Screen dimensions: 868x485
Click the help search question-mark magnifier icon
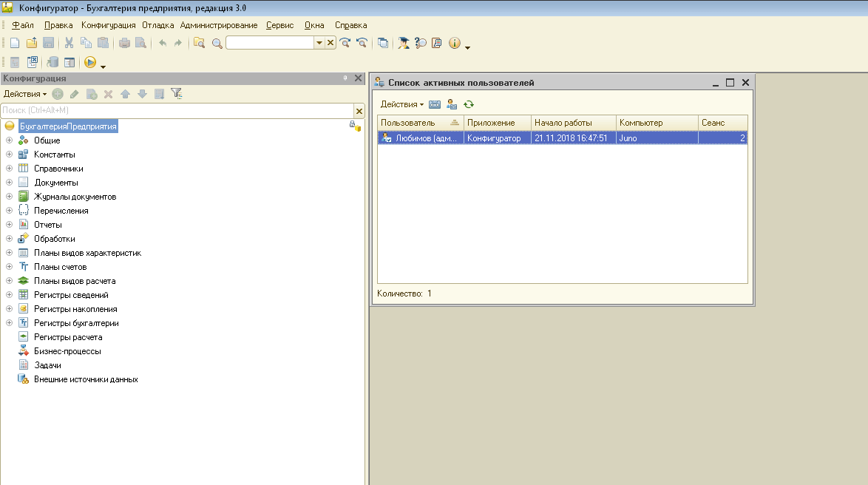point(420,43)
